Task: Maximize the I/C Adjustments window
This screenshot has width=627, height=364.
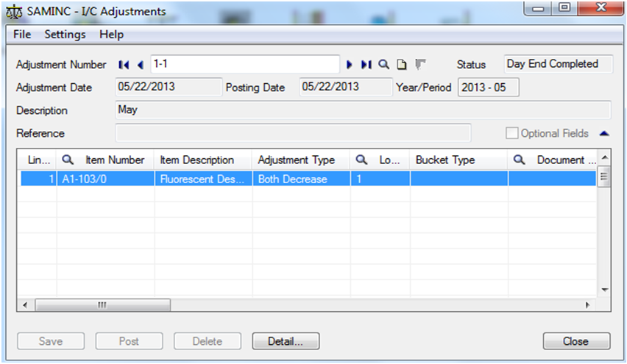Action: click(x=564, y=8)
